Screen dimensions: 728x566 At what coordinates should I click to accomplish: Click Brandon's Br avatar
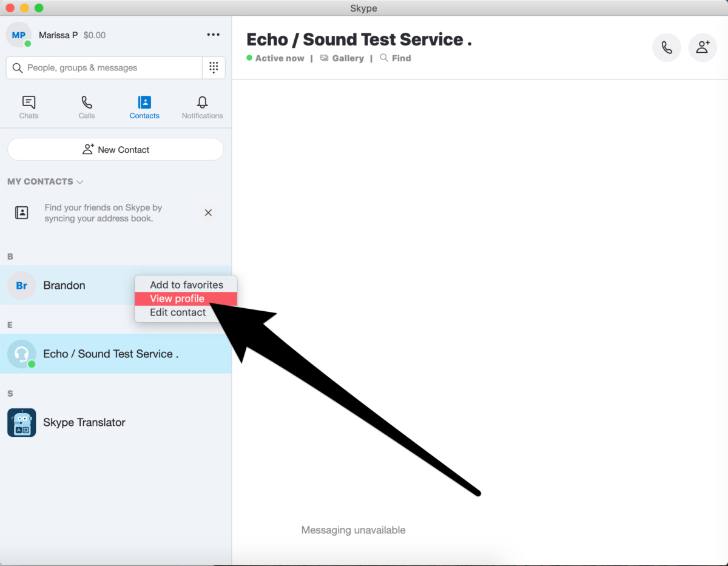21,285
